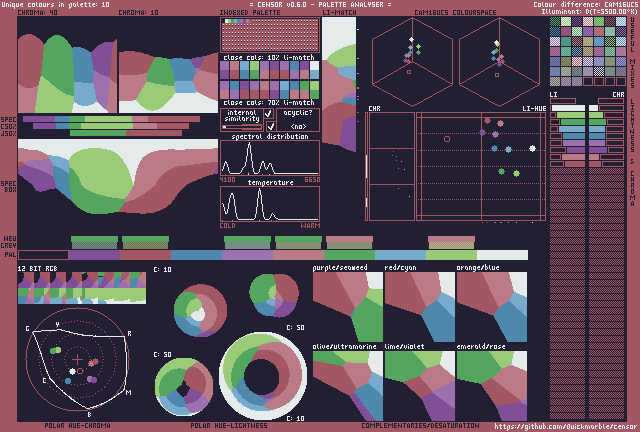Click the 12 BIT RGB preview strip

82,288
